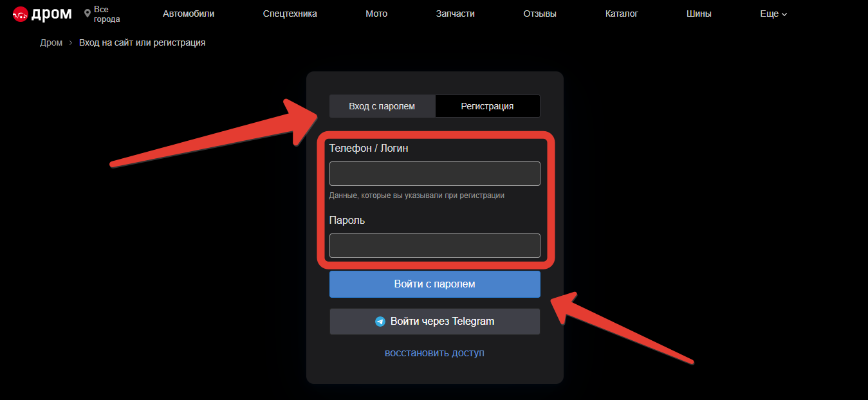Screen dimensions: 868x400
Task: Click into the Пароль field
Action: tap(434, 246)
